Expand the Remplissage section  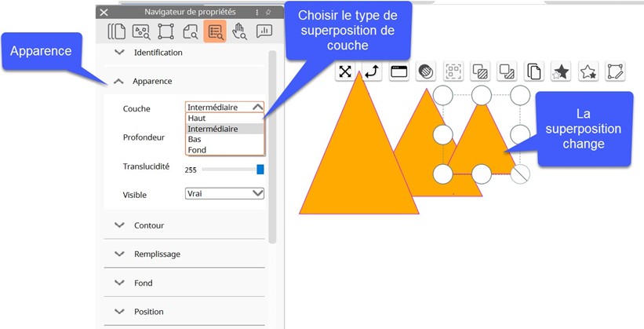click(119, 254)
